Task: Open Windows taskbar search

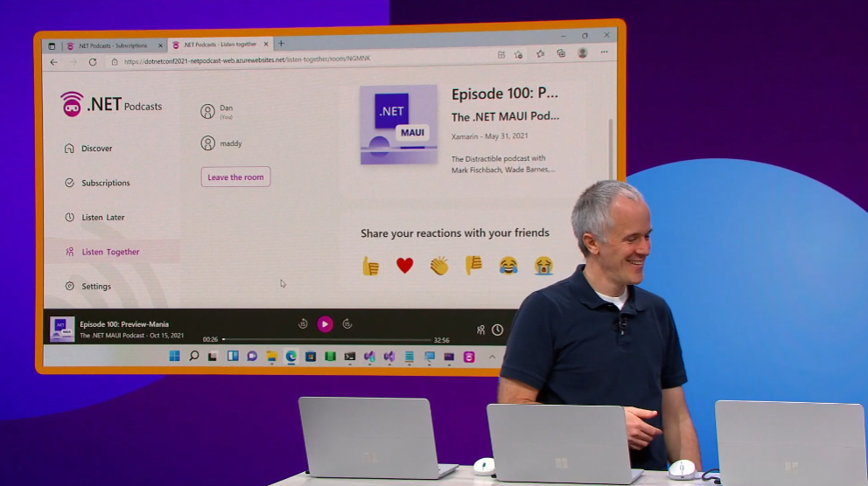Action: click(x=193, y=356)
